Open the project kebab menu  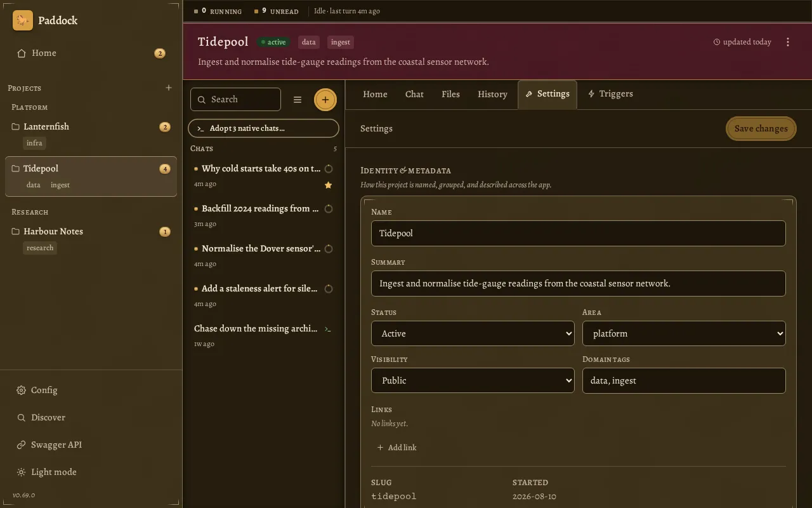pos(788,42)
